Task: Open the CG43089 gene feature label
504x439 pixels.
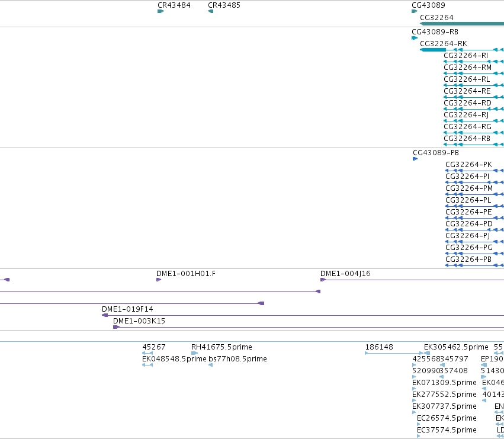Action: click(428, 5)
